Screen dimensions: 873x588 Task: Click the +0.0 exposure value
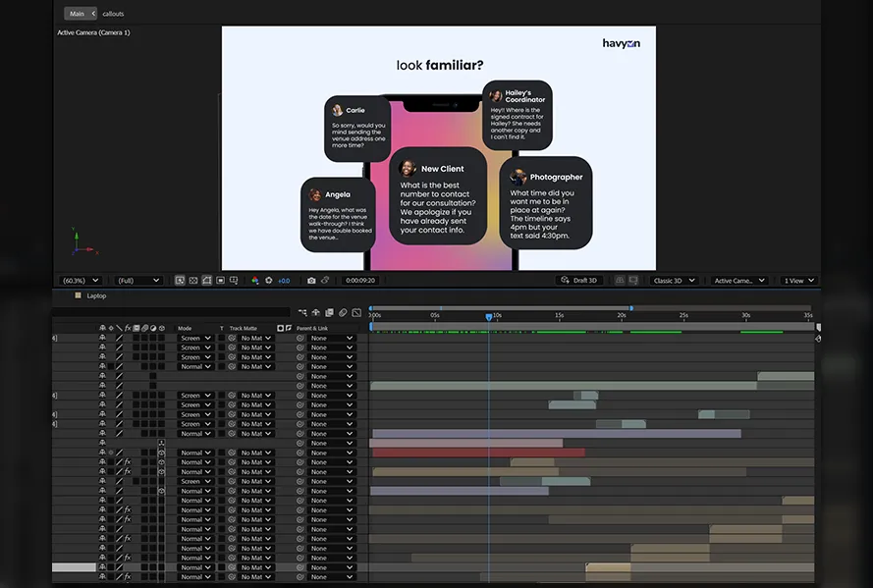click(x=284, y=281)
